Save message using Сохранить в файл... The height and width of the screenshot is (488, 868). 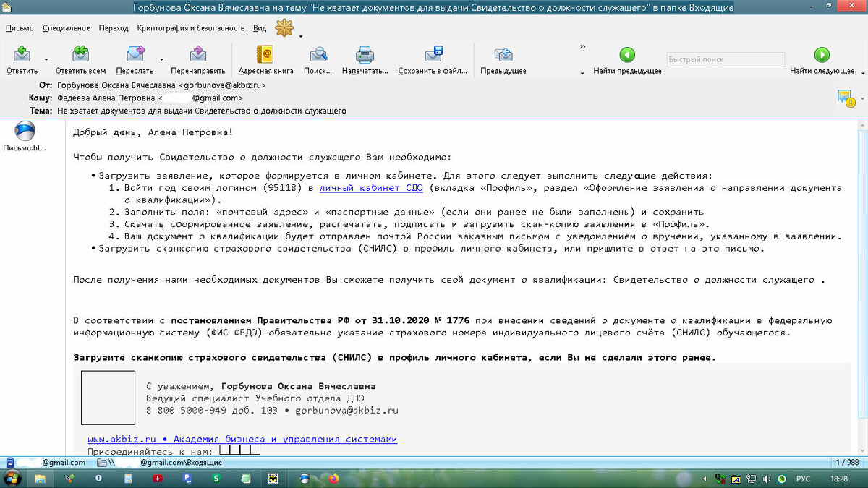pos(433,60)
